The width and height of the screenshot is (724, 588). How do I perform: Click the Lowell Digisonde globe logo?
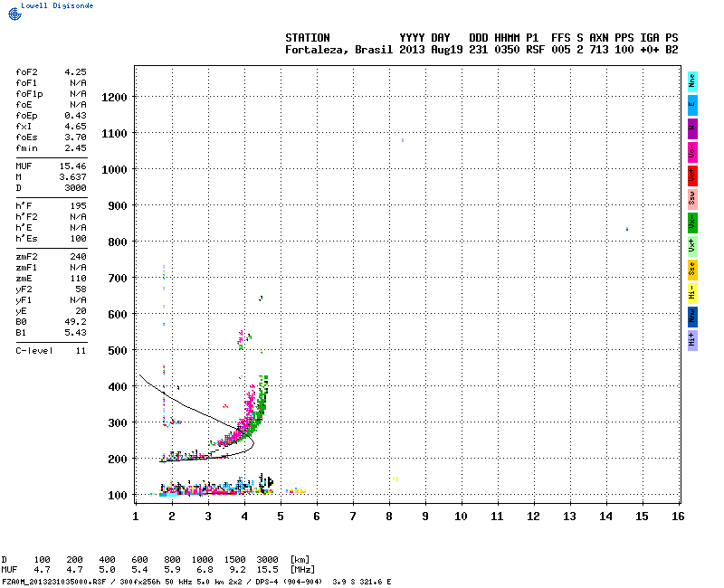14,14
